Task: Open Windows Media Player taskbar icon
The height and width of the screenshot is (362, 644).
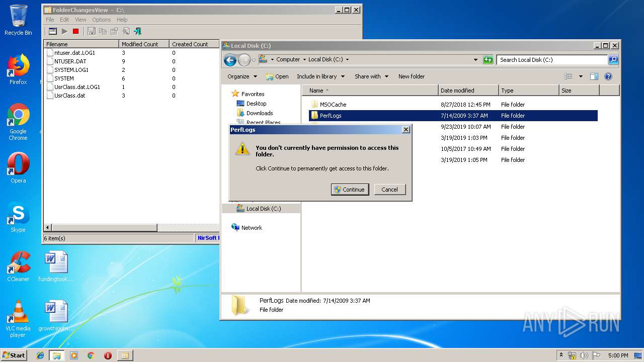Action: [74, 355]
